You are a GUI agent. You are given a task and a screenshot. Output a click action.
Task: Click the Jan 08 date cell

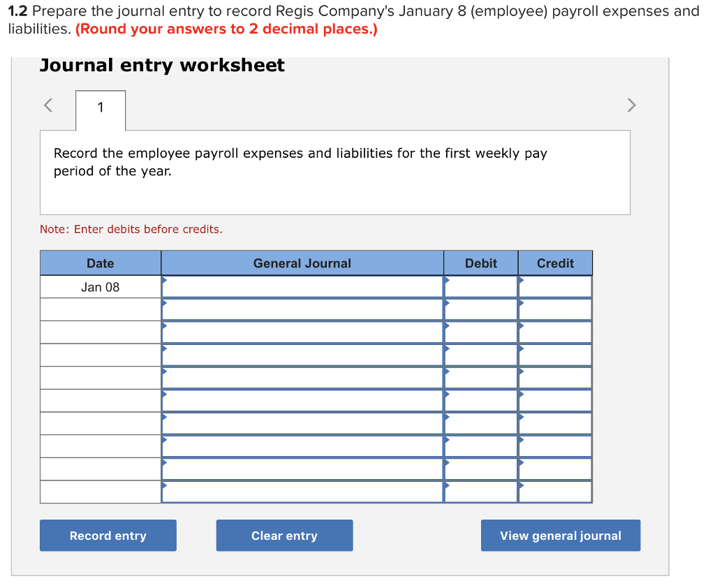(100, 286)
